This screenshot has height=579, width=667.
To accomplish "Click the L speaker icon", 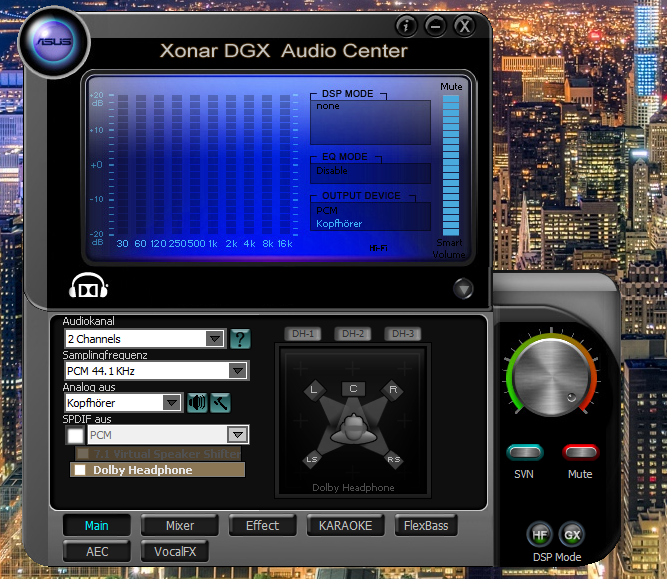I will [314, 390].
